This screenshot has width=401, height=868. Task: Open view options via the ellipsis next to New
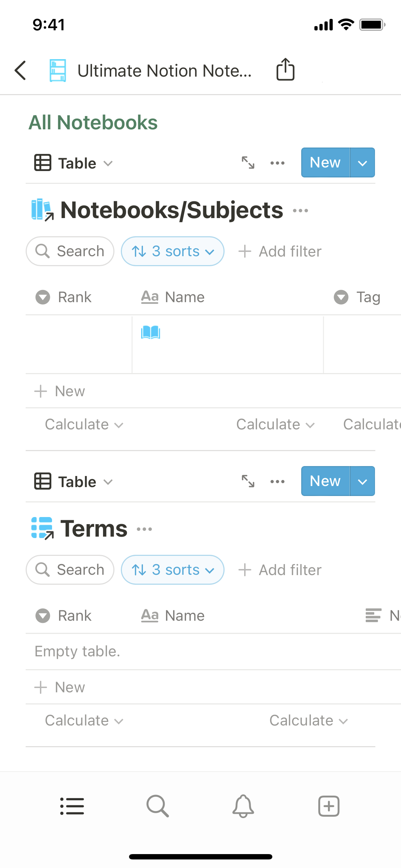tap(277, 163)
